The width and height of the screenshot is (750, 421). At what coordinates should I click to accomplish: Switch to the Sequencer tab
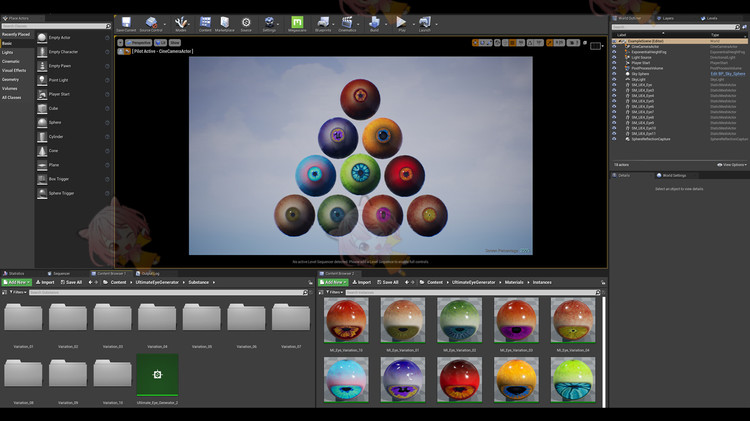(x=59, y=274)
